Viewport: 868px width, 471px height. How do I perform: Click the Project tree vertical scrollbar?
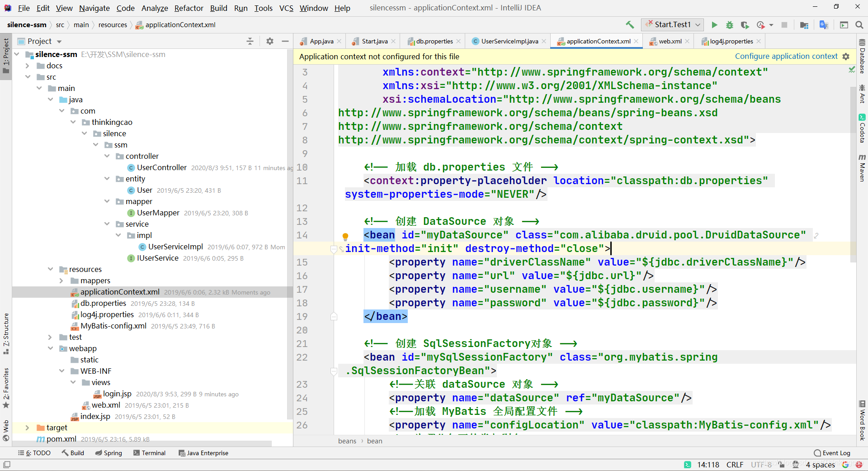coord(290,235)
